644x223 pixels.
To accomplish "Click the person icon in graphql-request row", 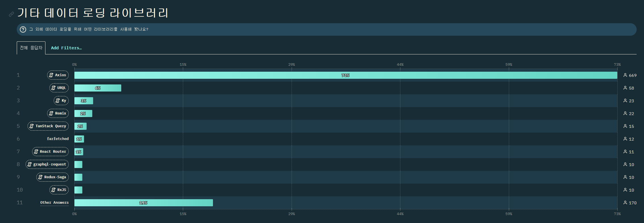I will [625, 164].
